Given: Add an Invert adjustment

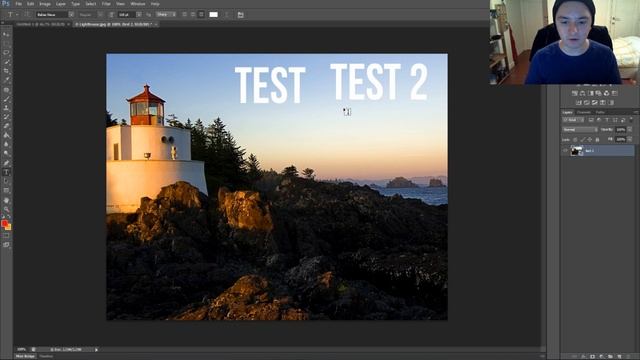Looking at the screenshot, I should click(579, 102).
